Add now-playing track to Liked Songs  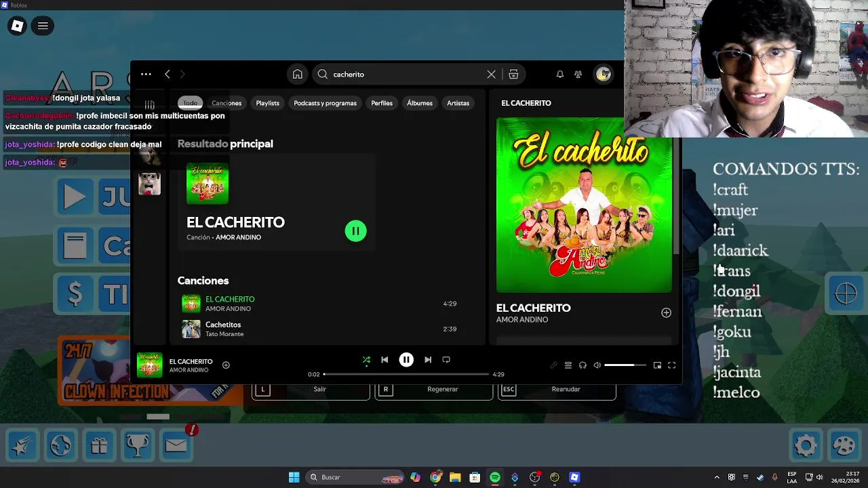(226, 365)
